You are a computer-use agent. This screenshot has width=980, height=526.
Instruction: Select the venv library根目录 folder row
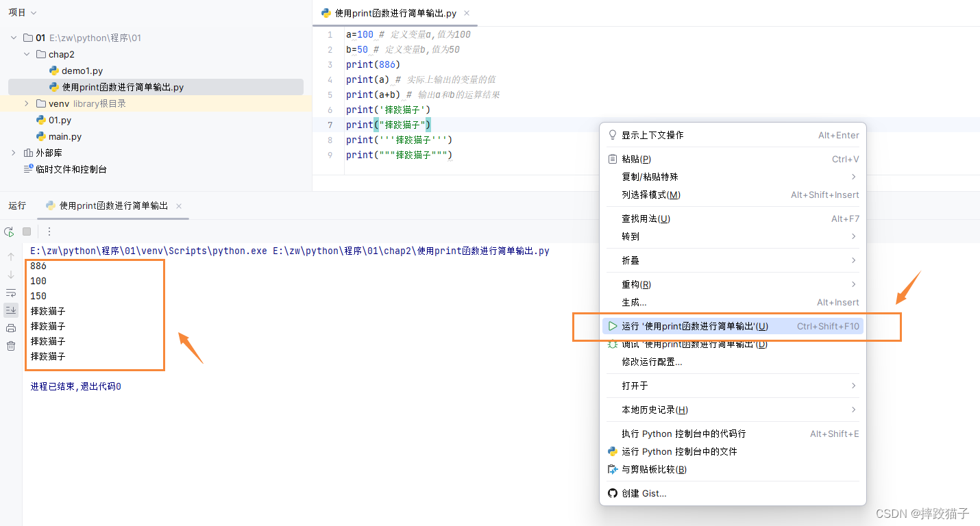[x=156, y=103]
